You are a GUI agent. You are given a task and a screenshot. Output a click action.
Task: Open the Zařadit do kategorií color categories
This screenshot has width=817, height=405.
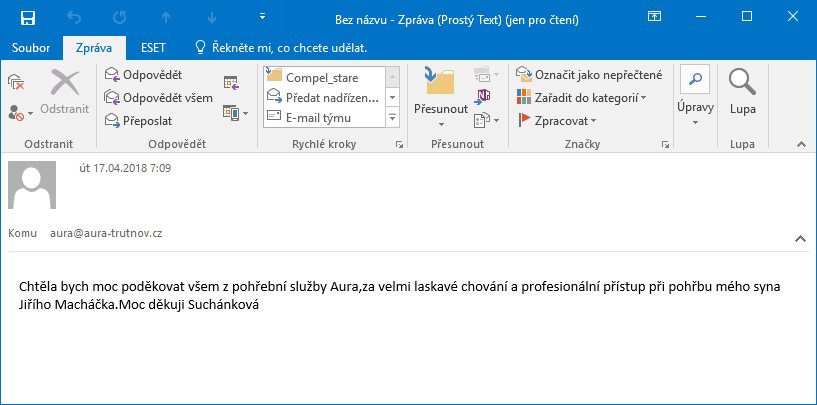[x=582, y=98]
